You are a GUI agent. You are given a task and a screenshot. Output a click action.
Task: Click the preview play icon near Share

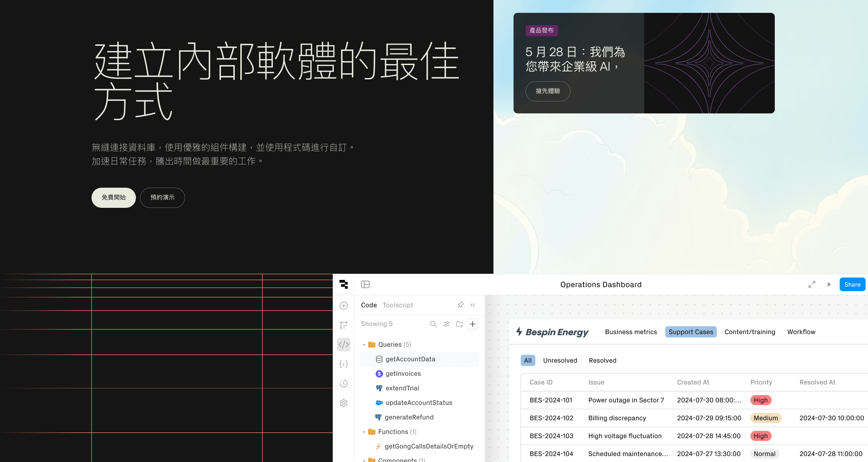coord(829,284)
